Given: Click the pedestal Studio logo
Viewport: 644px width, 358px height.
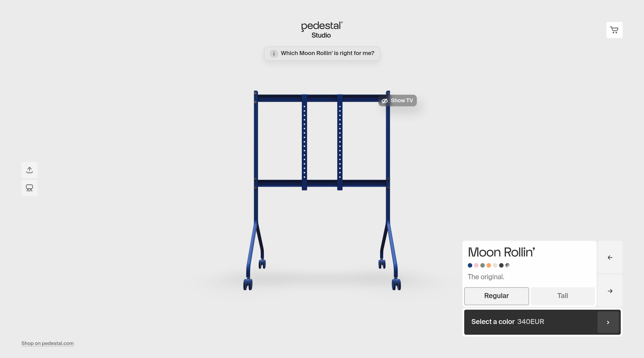Looking at the screenshot, I should [x=322, y=30].
